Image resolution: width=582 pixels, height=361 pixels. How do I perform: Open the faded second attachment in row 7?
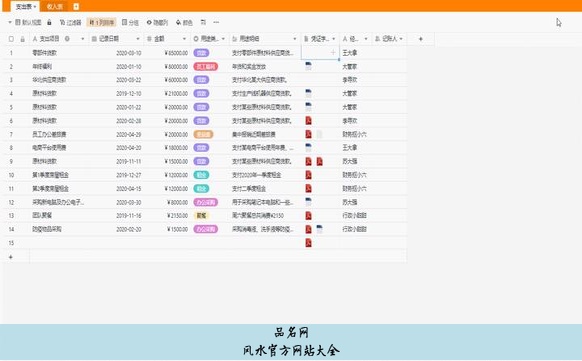tap(320, 134)
